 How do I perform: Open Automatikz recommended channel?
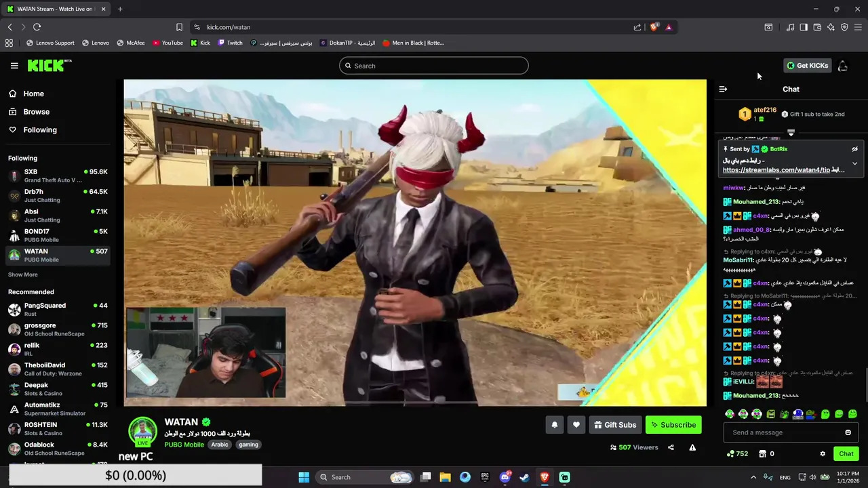pyautogui.click(x=58, y=409)
